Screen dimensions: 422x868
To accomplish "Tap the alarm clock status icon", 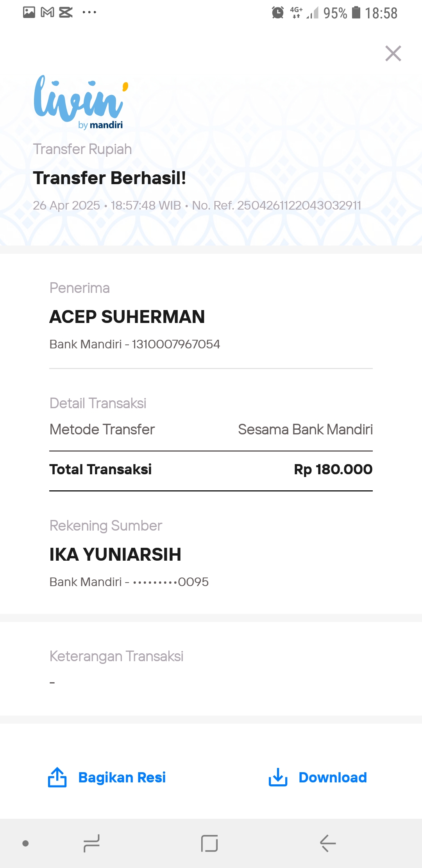I will 278,13.
